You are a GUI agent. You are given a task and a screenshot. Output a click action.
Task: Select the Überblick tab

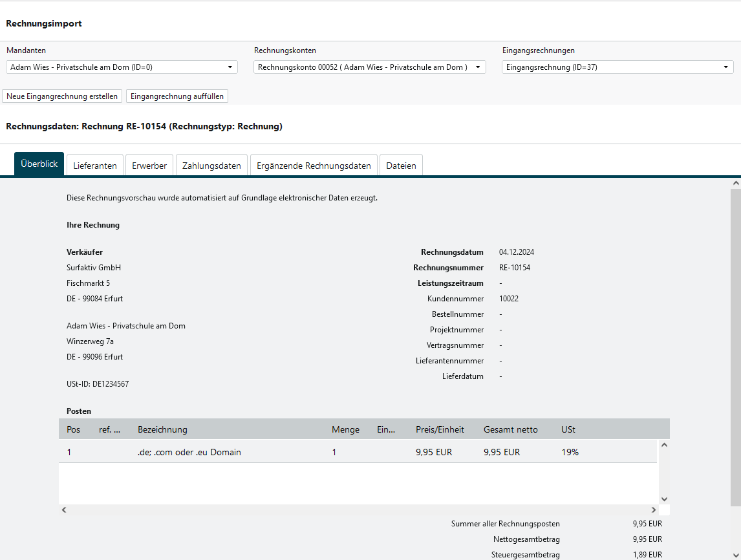[x=39, y=164]
